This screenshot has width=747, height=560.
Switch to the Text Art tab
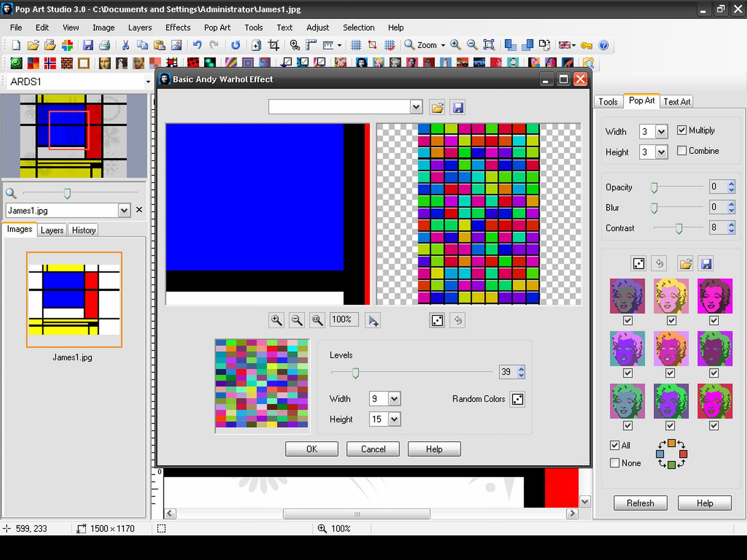tap(677, 101)
